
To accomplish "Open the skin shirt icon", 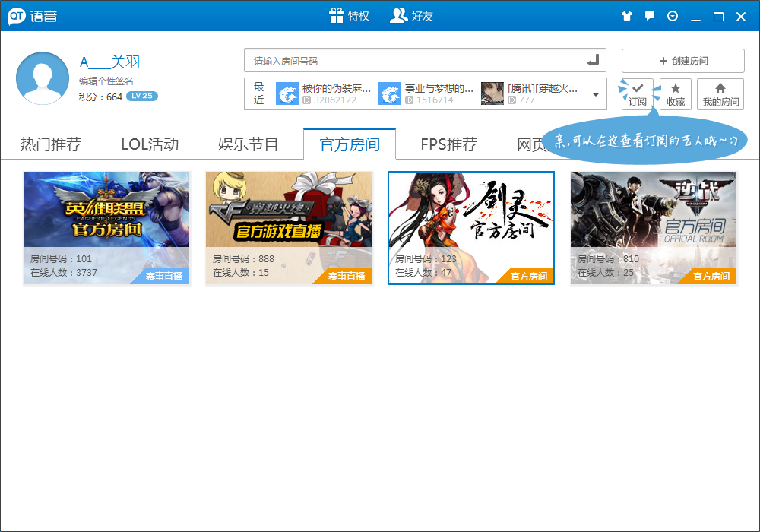I will 627,16.
